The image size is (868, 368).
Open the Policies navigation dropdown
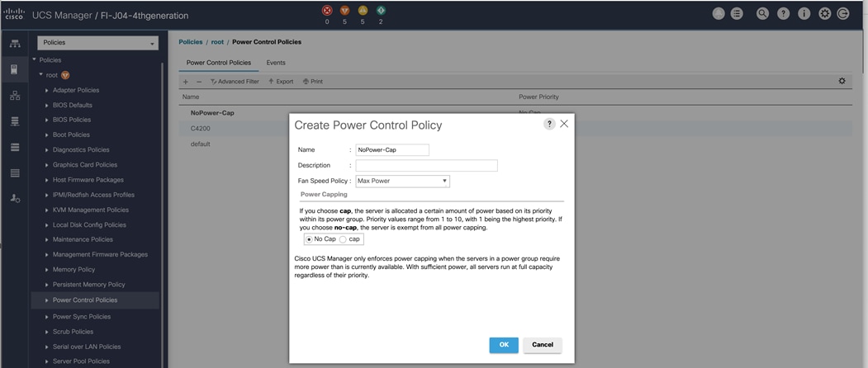point(98,43)
